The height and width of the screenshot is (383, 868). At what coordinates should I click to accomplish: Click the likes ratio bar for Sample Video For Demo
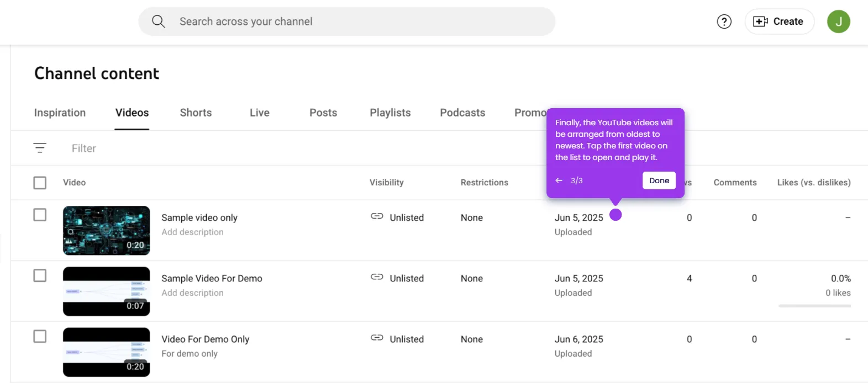click(x=814, y=305)
